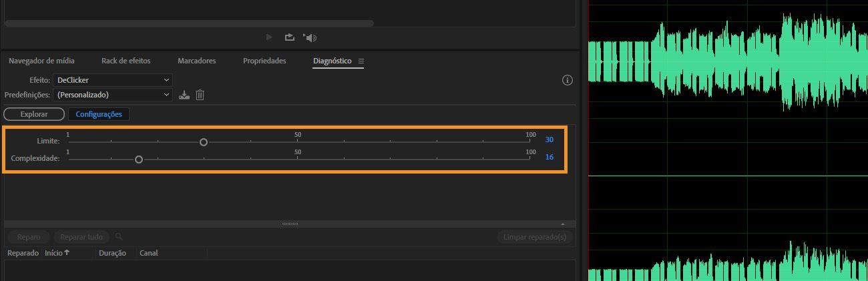Click the upper channel waveform

[728, 61]
